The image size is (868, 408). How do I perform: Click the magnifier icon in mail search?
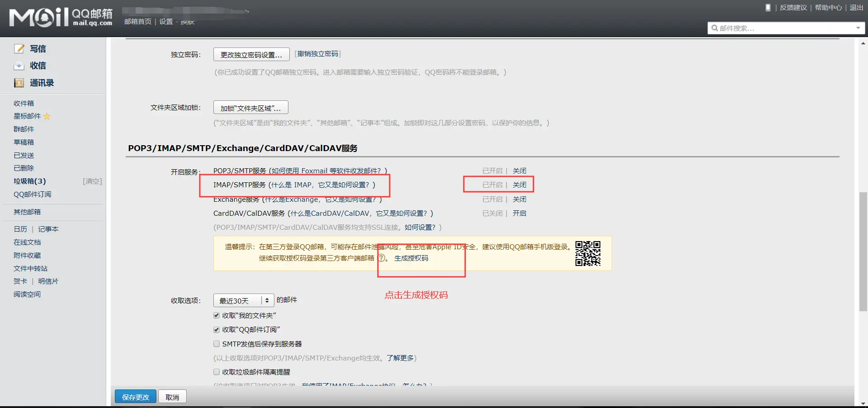tap(714, 28)
